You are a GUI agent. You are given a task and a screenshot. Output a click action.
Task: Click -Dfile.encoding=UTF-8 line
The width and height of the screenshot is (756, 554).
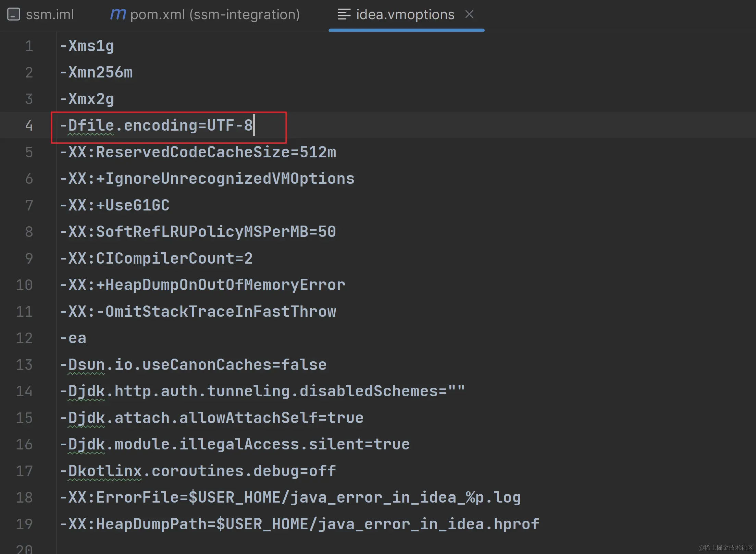156,125
